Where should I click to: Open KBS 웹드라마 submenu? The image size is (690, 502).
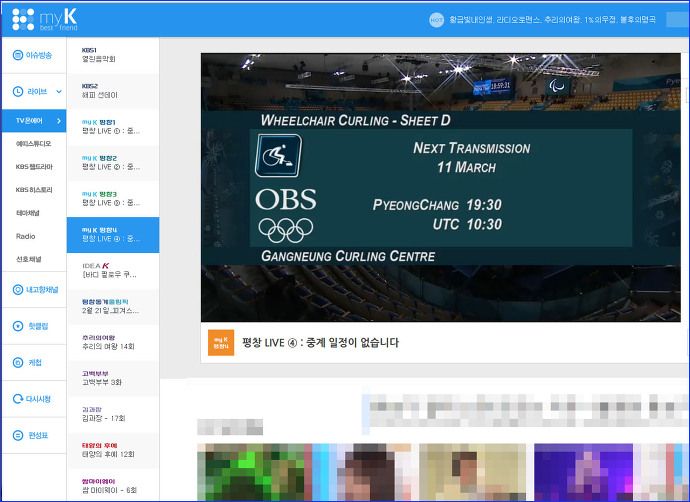[x=34, y=167]
